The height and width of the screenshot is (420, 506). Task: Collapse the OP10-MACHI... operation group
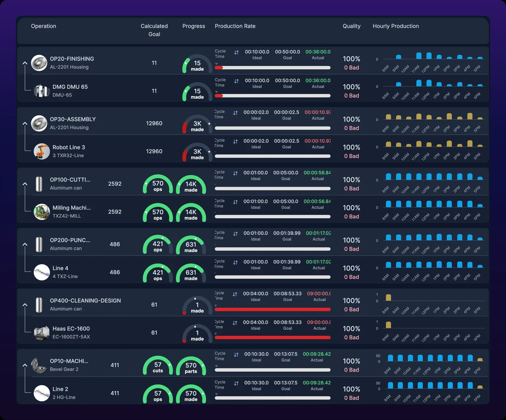point(25,365)
